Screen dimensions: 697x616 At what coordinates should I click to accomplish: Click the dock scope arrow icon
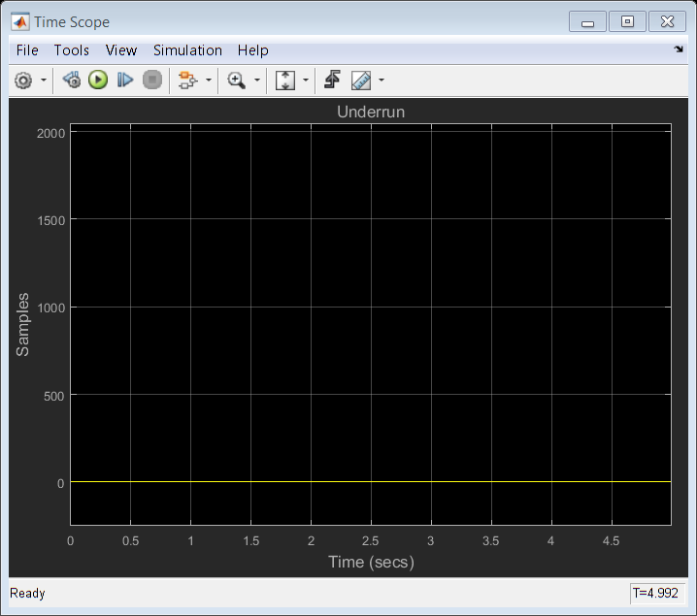(679, 49)
